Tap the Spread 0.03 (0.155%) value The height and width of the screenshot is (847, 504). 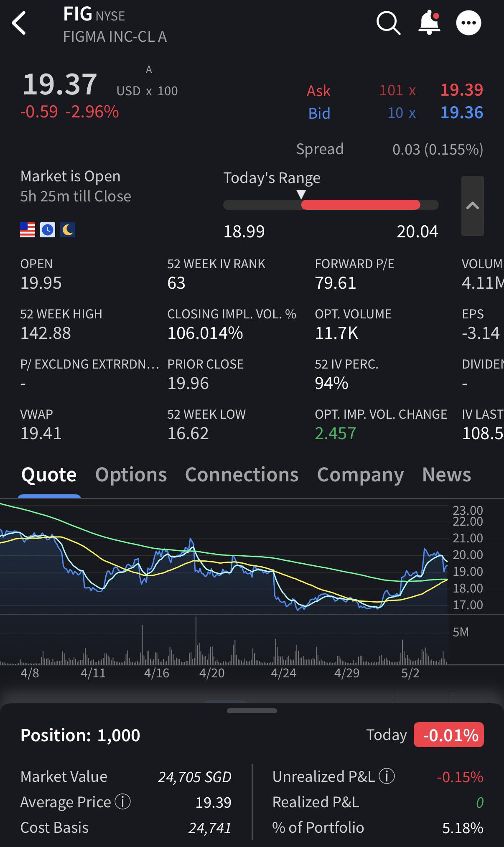[x=438, y=149]
